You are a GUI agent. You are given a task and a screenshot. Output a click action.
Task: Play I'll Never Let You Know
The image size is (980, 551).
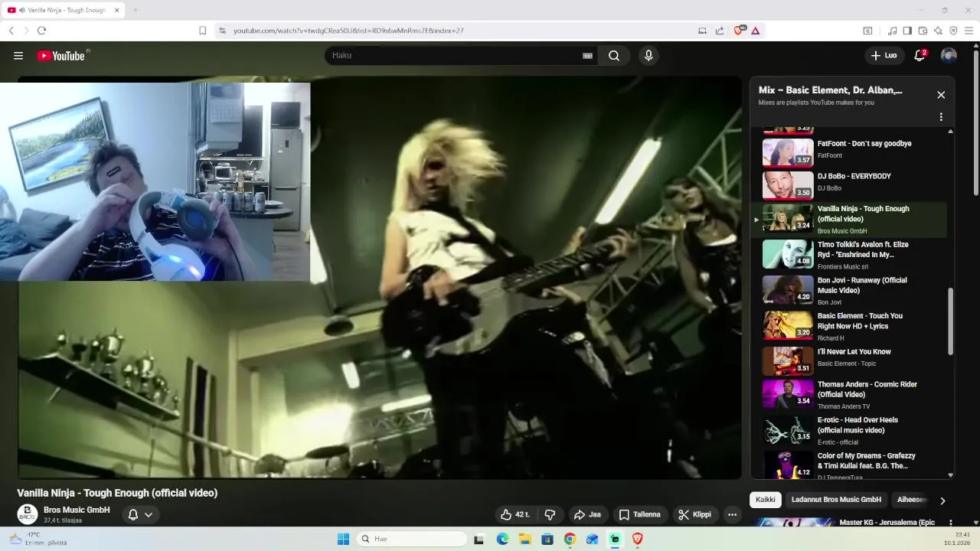pos(848,360)
